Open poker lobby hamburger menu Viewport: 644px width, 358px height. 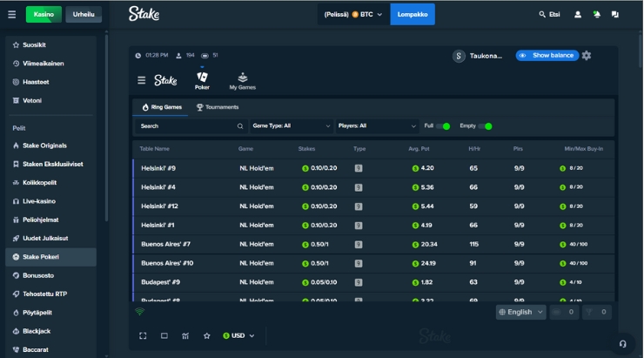141,80
